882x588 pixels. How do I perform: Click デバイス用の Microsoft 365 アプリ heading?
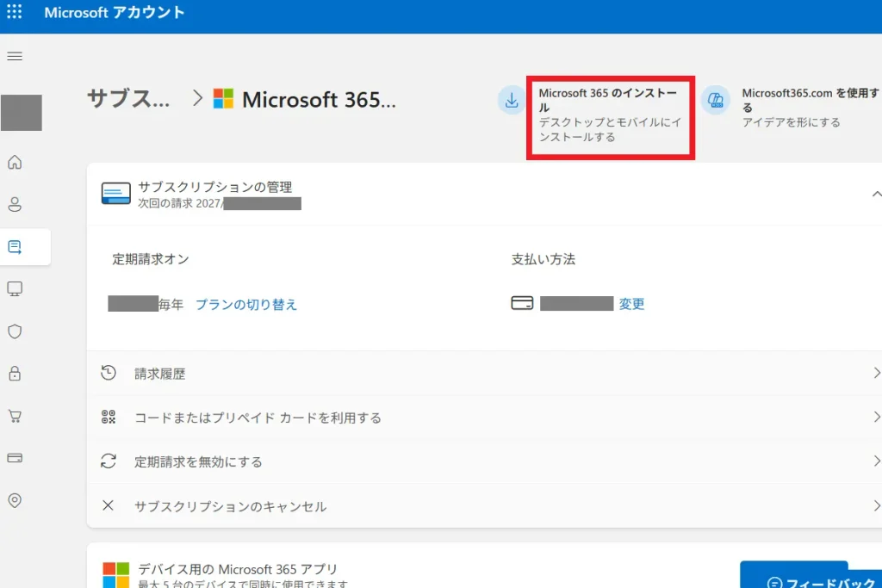click(238, 569)
